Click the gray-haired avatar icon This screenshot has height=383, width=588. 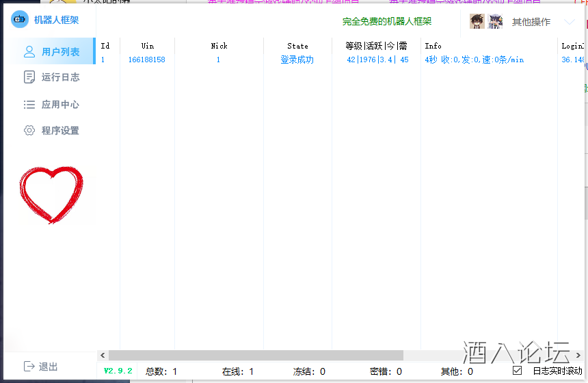pos(495,21)
